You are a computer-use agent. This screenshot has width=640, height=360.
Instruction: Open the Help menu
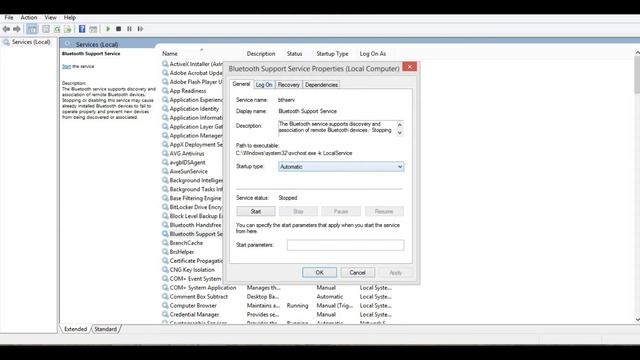[70, 18]
